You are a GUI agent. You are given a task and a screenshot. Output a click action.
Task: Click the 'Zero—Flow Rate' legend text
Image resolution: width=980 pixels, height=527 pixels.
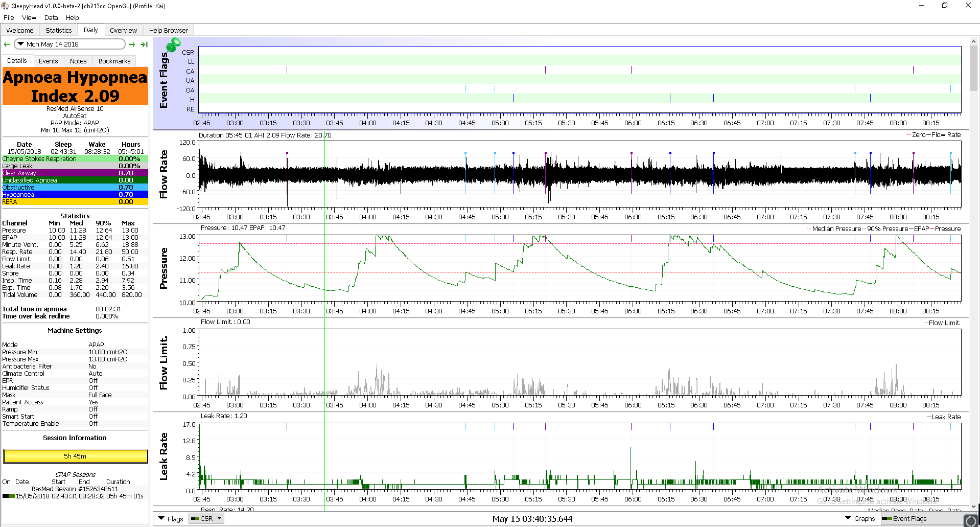pyautogui.click(x=936, y=134)
